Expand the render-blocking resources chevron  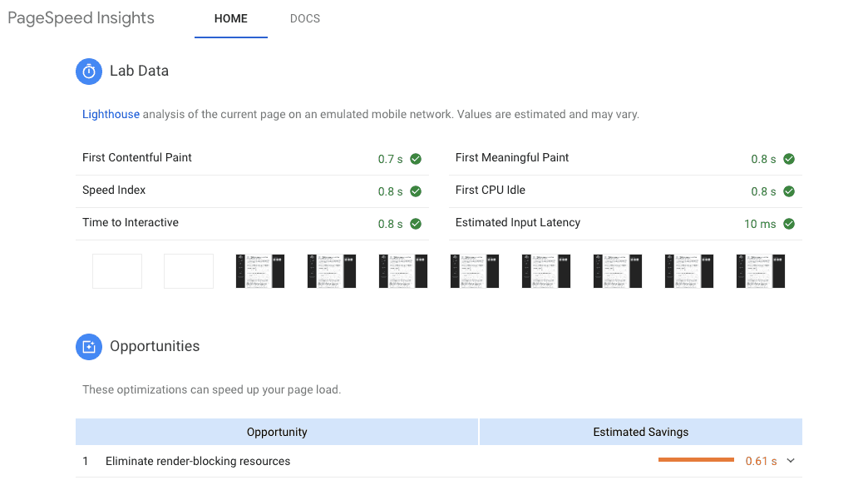(x=790, y=461)
